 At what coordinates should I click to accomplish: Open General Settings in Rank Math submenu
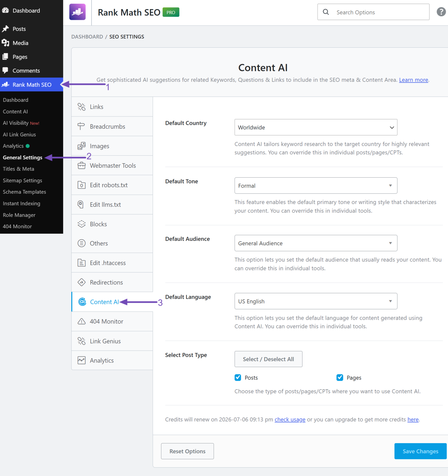coord(22,157)
